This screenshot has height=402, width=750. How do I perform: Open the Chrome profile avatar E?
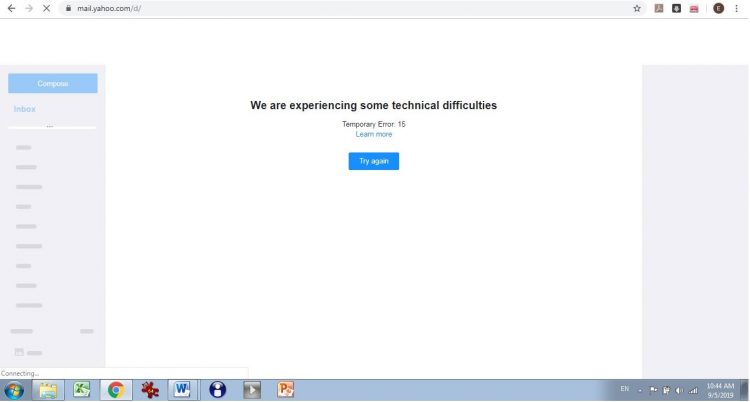718,8
